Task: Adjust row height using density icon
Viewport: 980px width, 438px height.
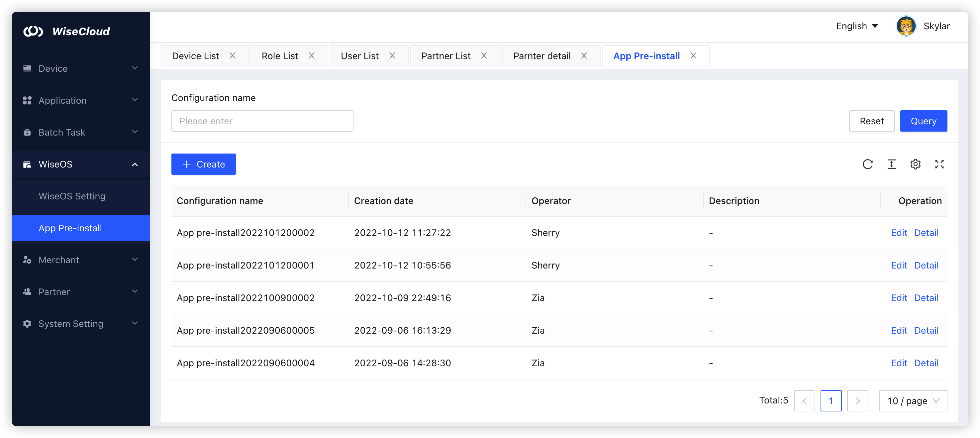Action: click(x=891, y=164)
